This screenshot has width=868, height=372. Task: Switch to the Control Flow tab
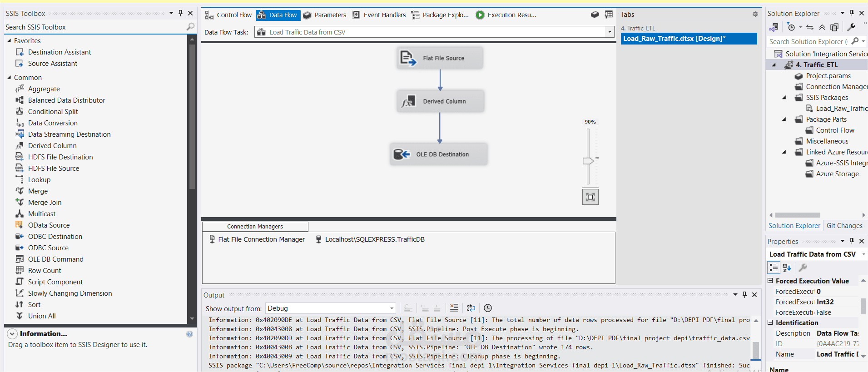(x=228, y=15)
